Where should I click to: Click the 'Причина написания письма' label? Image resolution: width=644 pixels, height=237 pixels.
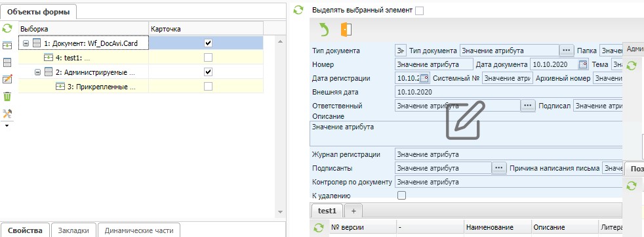pyautogui.click(x=554, y=168)
